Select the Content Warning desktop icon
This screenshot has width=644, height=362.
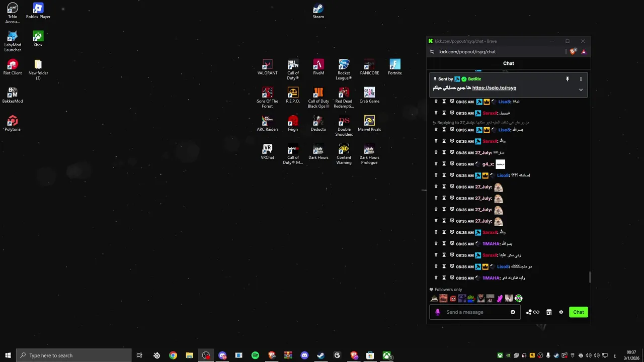tap(344, 154)
